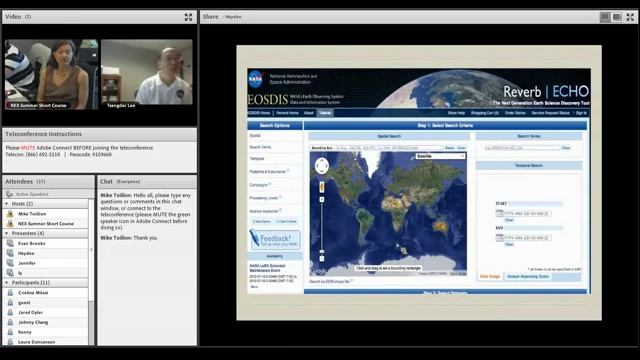This screenshot has height=360, width=640.
Task: Click the Active Speakers phone icon
Action: [x=9, y=194]
